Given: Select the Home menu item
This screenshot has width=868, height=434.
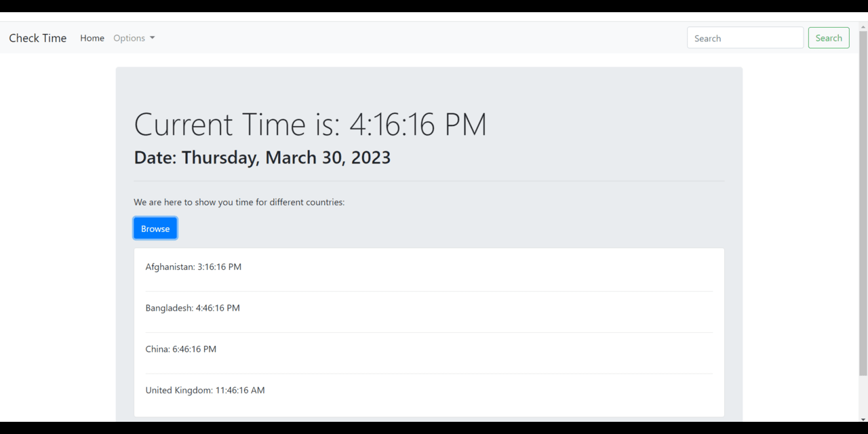Looking at the screenshot, I should (92, 38).
